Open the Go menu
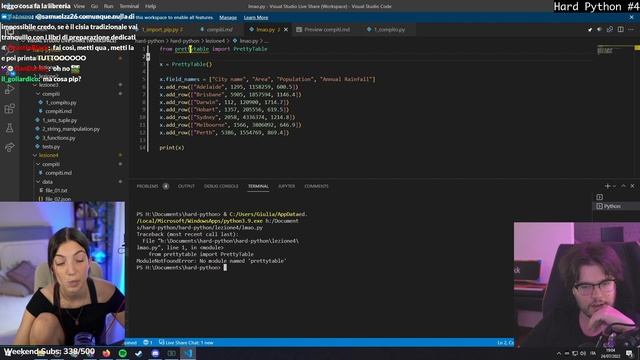The height and width of the screenshot is (360, 640). click(94, 6)
